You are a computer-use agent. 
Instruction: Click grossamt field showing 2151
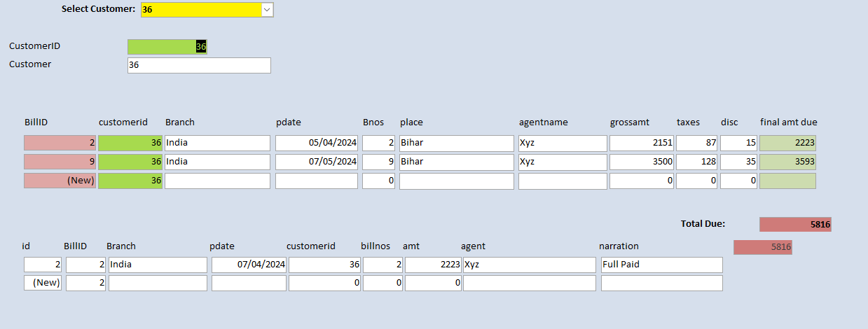click(641, 143)
